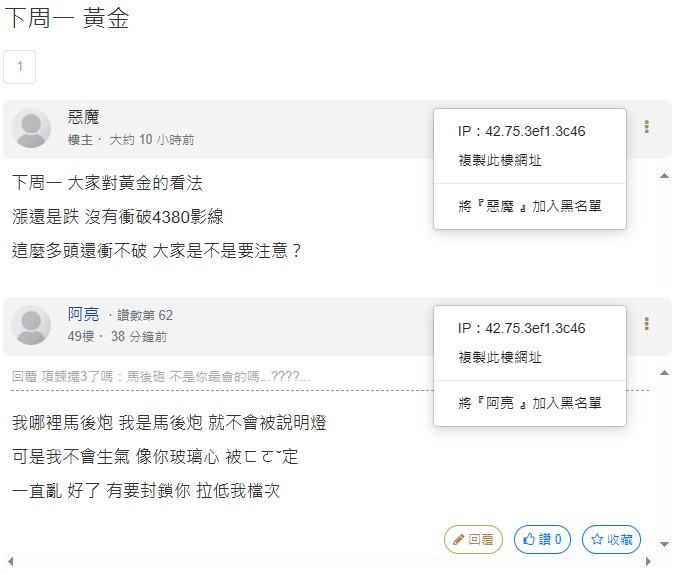Click 阿亮's user avatar icon
The width and height of the screenshot is (680, 574).
(31, 326)
